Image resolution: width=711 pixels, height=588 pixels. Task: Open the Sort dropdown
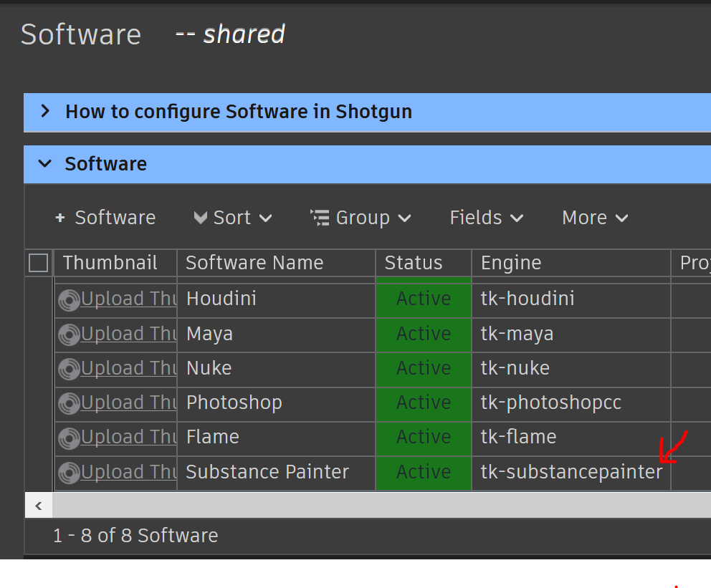(x=233, y=218)
